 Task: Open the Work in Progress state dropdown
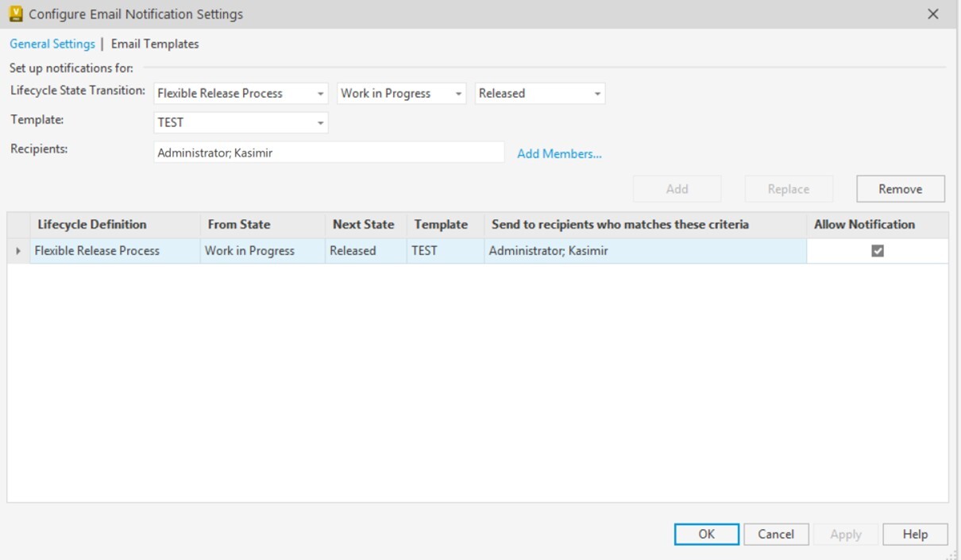pyautogui.click(x=402, y=93)
